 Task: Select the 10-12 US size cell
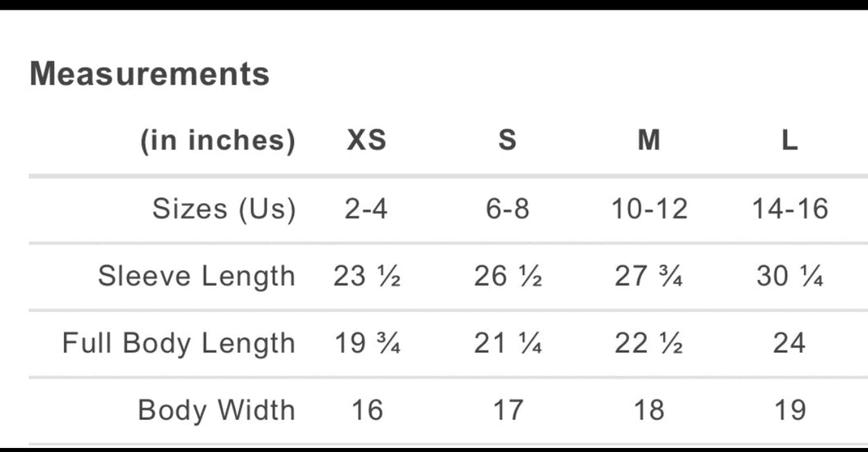point(649,209)
